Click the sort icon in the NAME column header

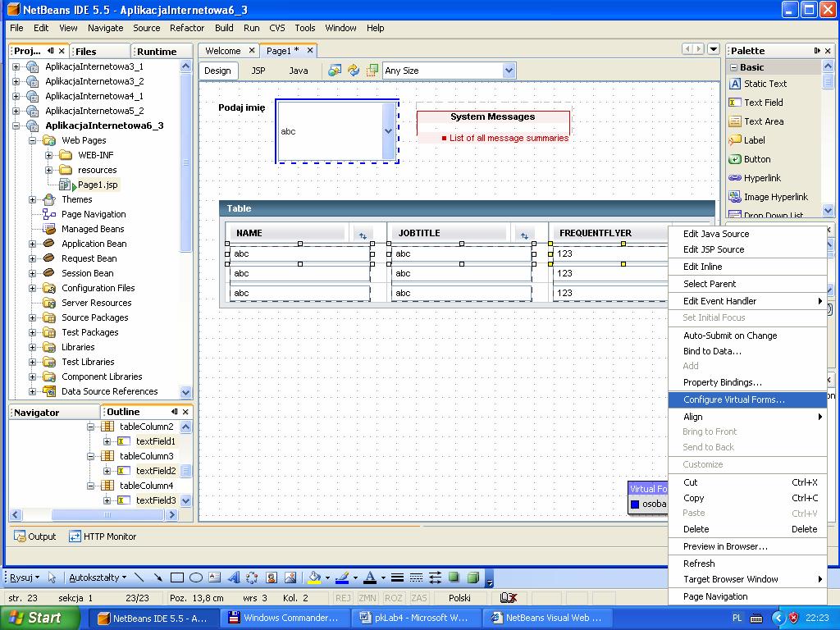(363, 235)
